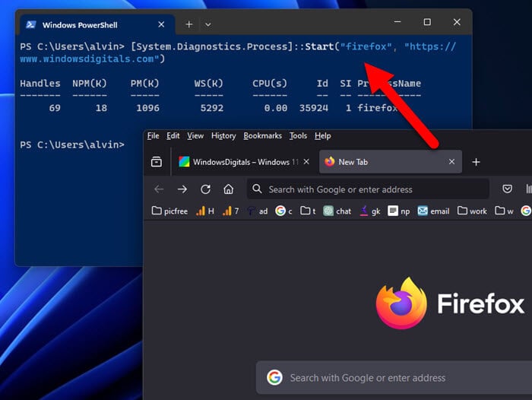The height and width of the screenshot is (400, 532).
Task: Open a new Firefox tab
Action: click(x=476, y=162)
